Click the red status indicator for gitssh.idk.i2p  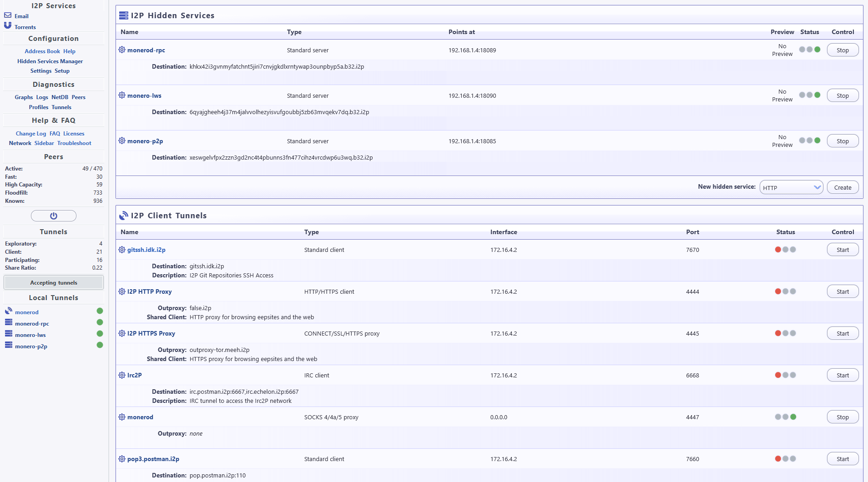point(778,249)
